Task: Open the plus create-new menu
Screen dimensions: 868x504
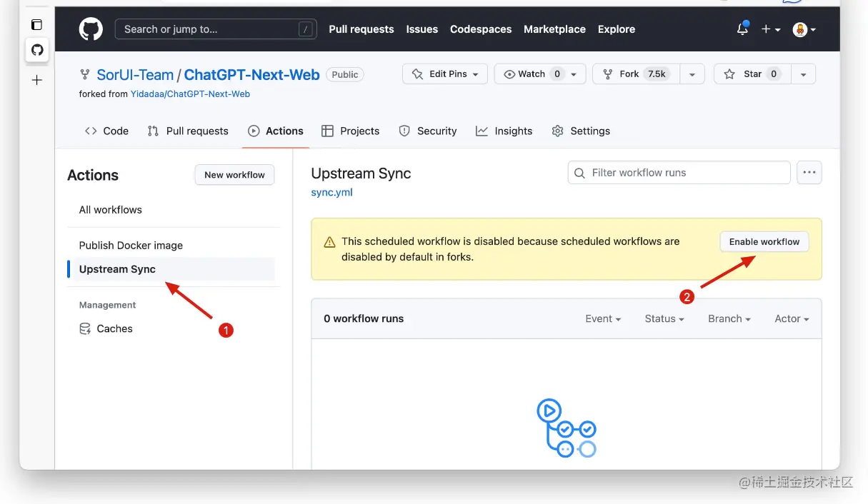Action: point(770,29)
